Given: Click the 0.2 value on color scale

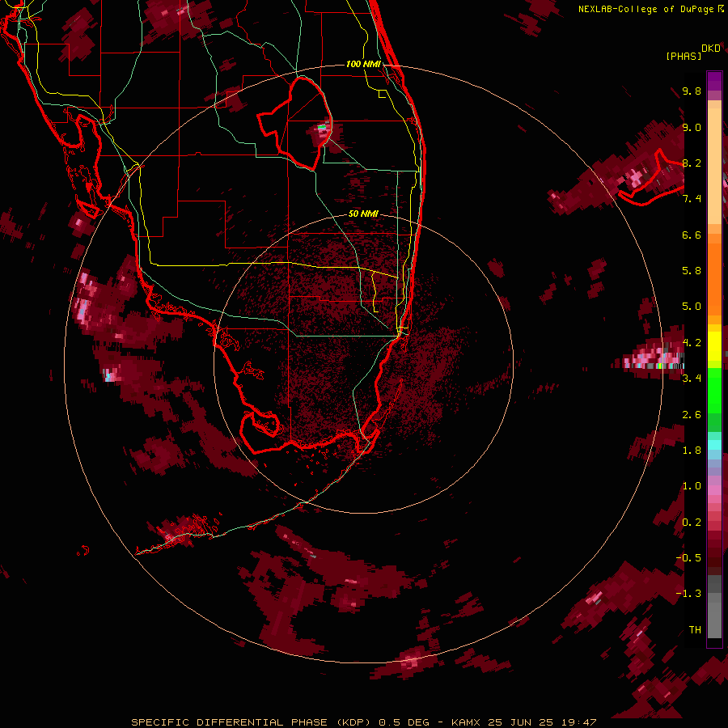Looking at the screenshot, I should [x=692, y=522].
